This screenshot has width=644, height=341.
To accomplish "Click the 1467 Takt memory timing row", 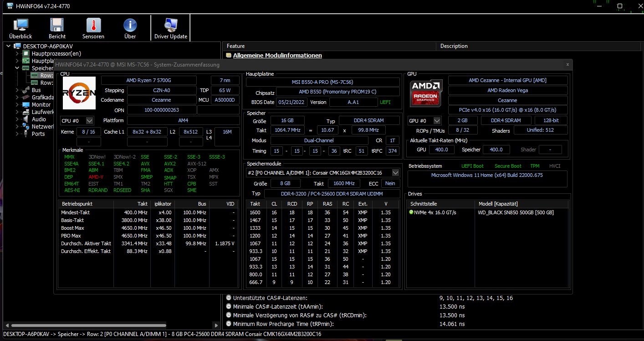I will pyautogui.click(x=323, y=220).
